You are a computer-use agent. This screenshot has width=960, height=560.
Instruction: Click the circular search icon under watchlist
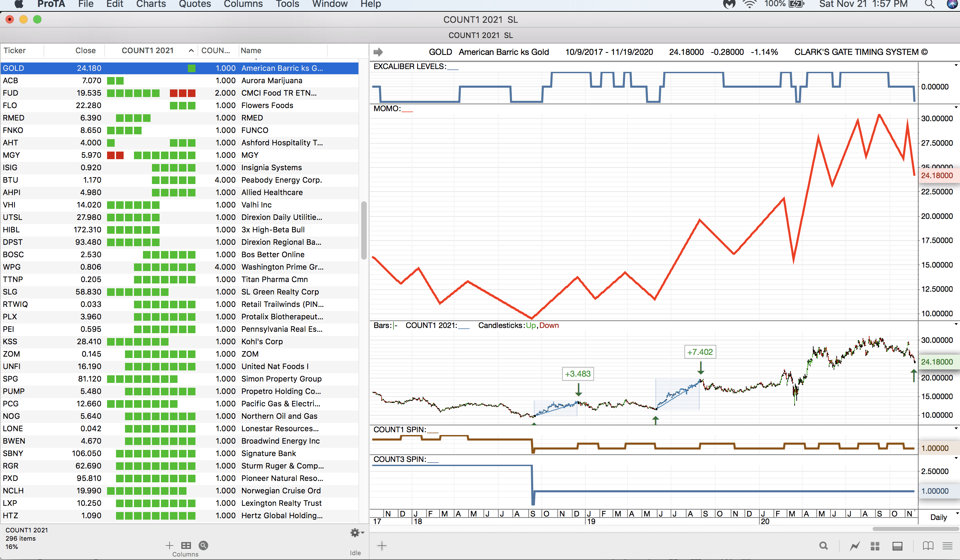point(203,545)
